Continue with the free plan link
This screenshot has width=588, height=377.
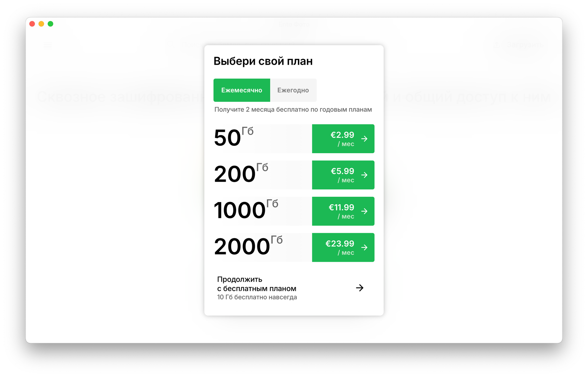[x=257, y=284]
